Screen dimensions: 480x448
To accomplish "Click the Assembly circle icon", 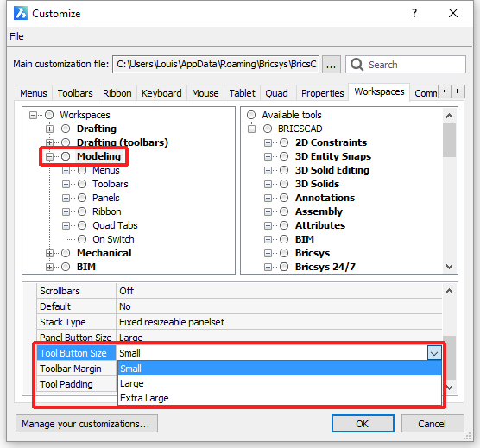I will (284, 211).
